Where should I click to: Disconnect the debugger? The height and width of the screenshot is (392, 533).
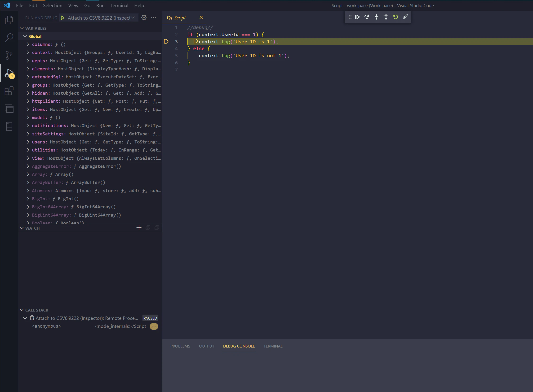pos(405,17)
